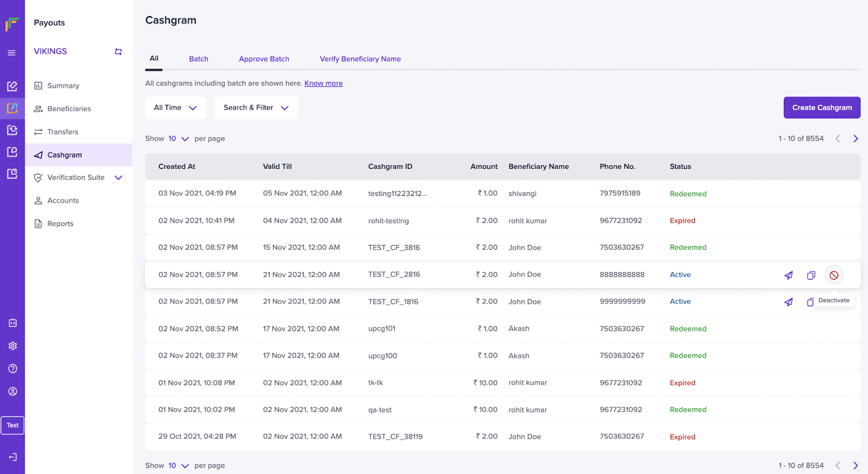Copy link for TEST_CF_2816 cashgram
The width and height of the screenshot is (868, 474).
tap(811, 275)
